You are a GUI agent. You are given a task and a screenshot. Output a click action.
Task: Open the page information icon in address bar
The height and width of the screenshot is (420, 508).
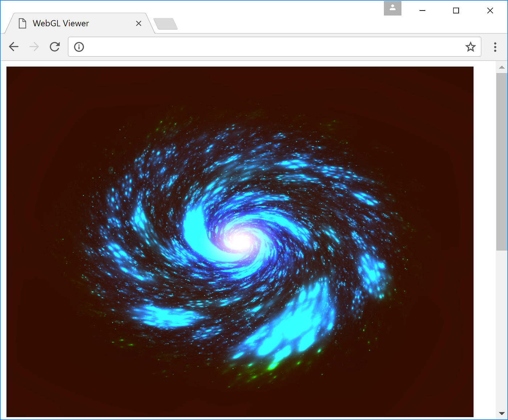[x=79, y=46]
